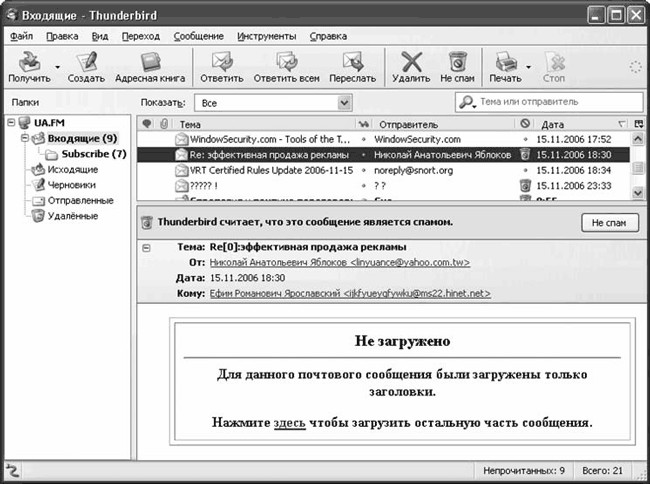
Task: Open the Печать dropdown arrow
Action: (x=528, y=67)
